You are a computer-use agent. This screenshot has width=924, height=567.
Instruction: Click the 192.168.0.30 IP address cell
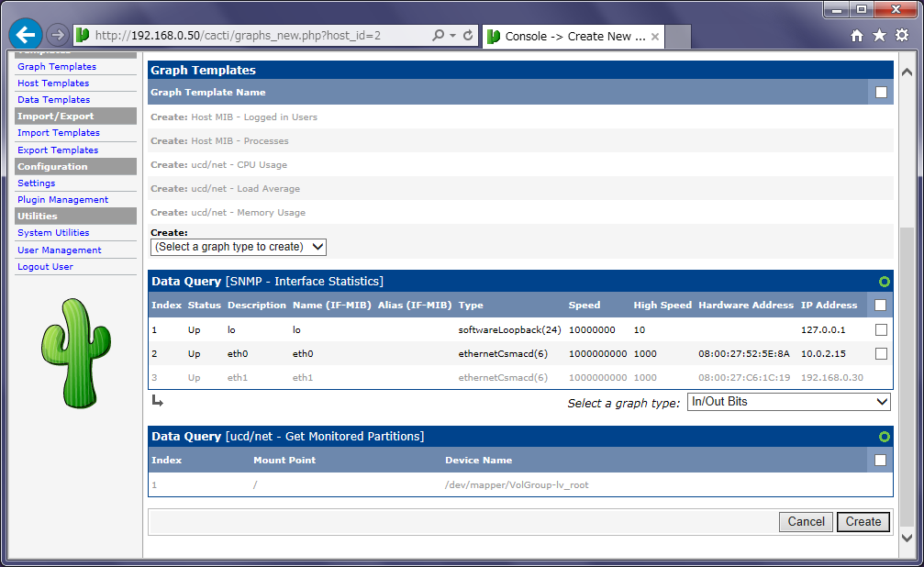[831, 377]
